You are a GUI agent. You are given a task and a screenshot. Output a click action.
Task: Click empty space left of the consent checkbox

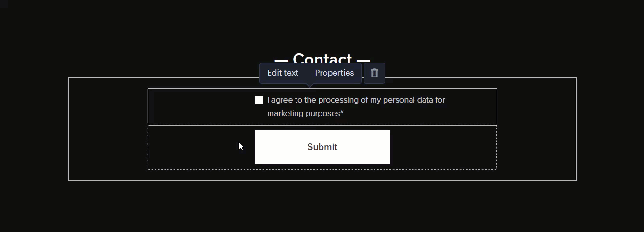click(201, 106)
